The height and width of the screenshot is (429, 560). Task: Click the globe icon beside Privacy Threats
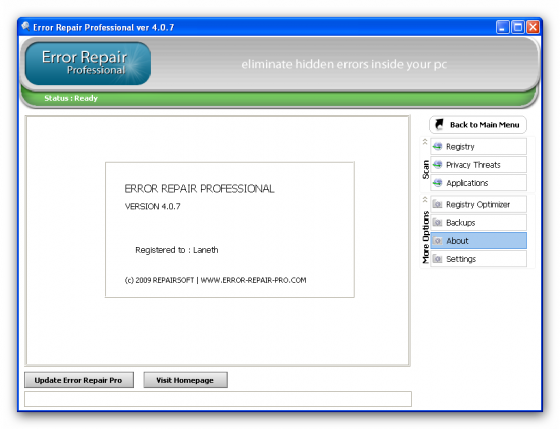(x=438, y=165)
